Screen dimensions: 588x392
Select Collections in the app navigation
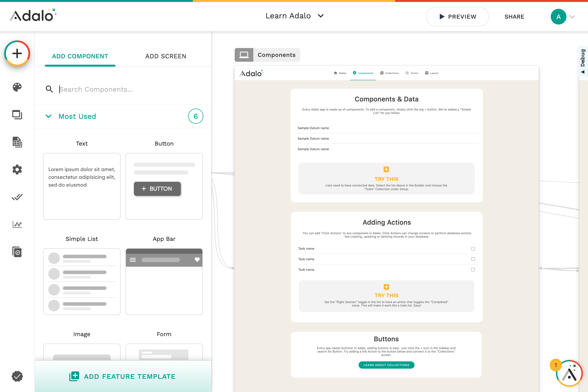(x=389, y=73)
